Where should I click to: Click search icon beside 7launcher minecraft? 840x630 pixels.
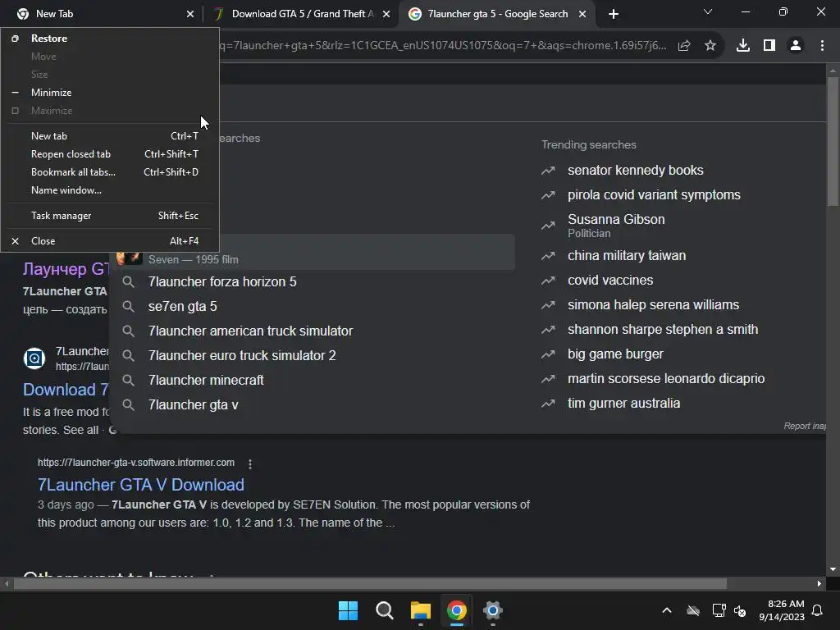coord(128,381)
